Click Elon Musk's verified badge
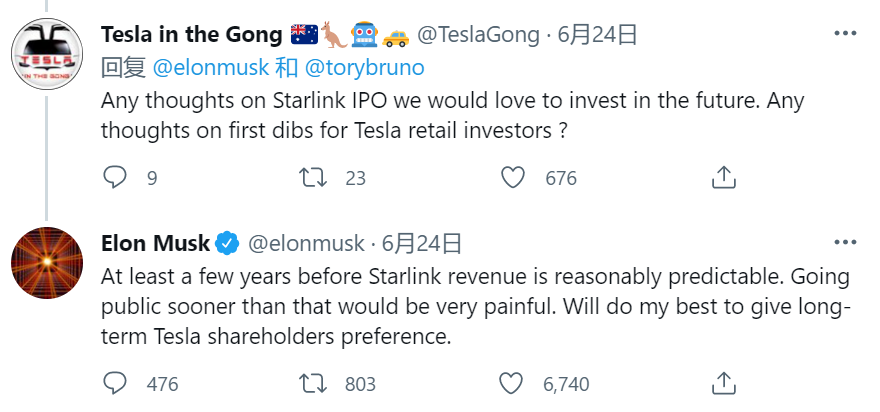The width and height of the screenshot is (880, 412). pos(228,242)
